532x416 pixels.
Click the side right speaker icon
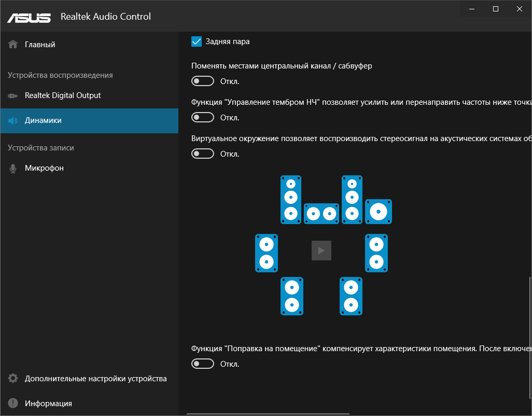point(377,253)
